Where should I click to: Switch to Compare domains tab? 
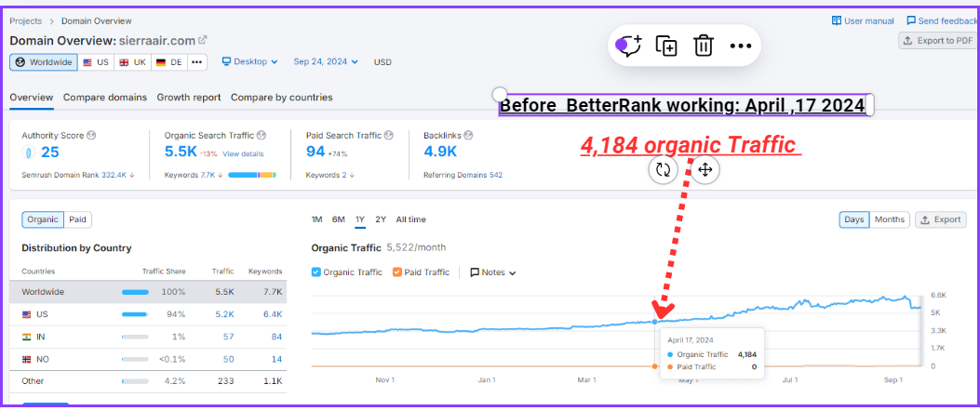[x=105, y=98]
